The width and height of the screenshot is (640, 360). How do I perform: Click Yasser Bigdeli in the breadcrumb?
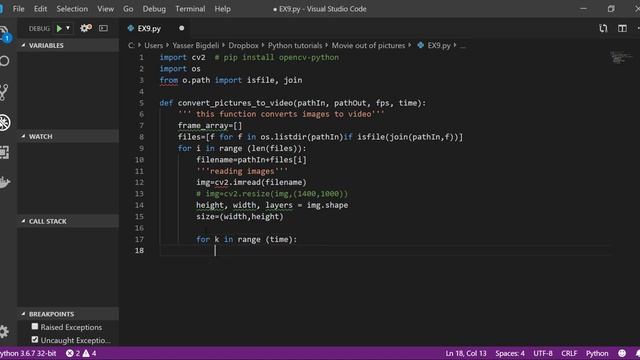(196, 45)
